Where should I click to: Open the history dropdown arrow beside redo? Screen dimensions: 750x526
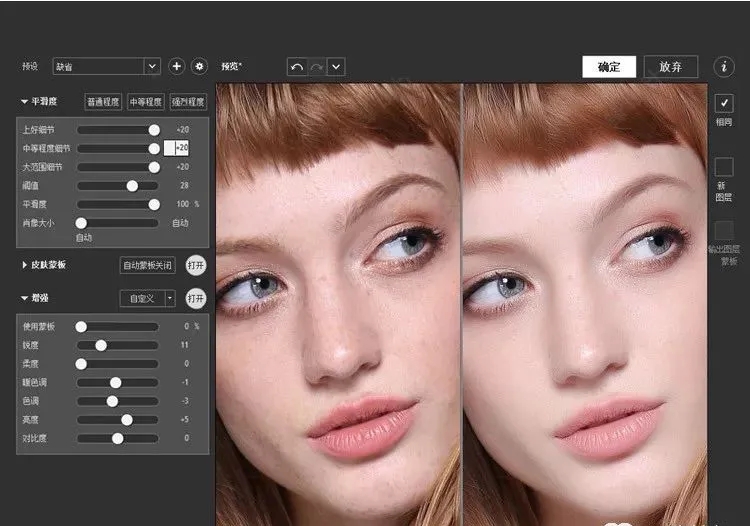[x=336, y=67]
